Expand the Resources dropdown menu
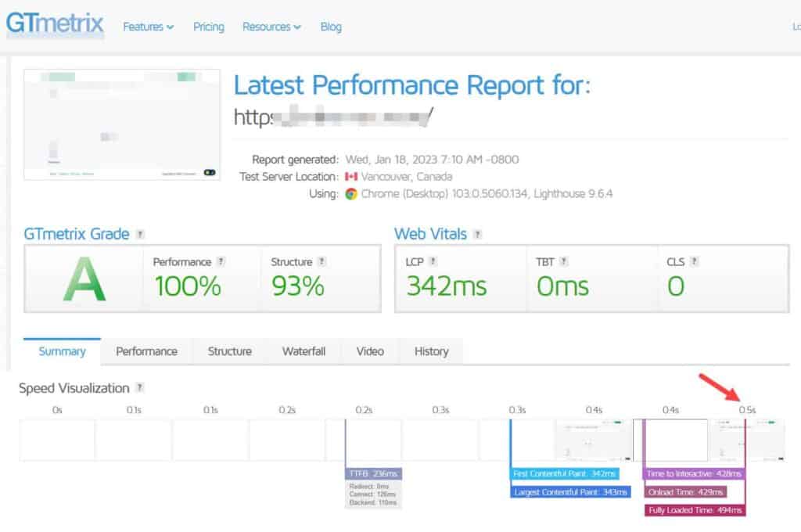 click(x=271, y=27)
